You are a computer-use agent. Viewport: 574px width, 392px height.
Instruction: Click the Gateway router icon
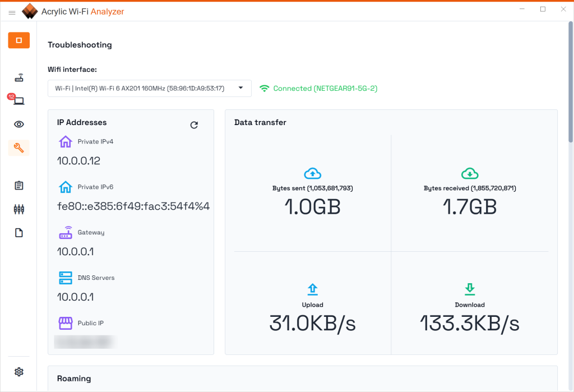click(x=66, y=232)
